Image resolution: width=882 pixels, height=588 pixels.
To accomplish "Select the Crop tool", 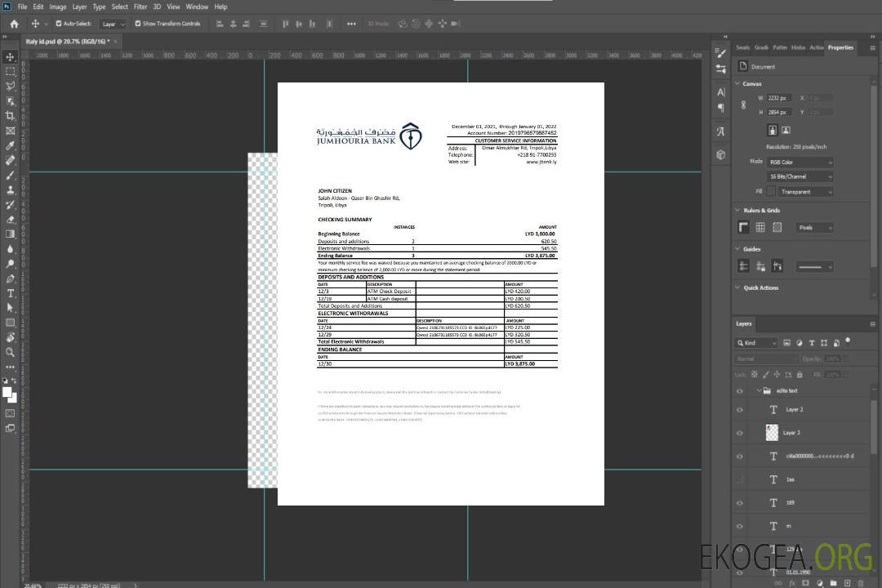I will (x=11, y=116).
